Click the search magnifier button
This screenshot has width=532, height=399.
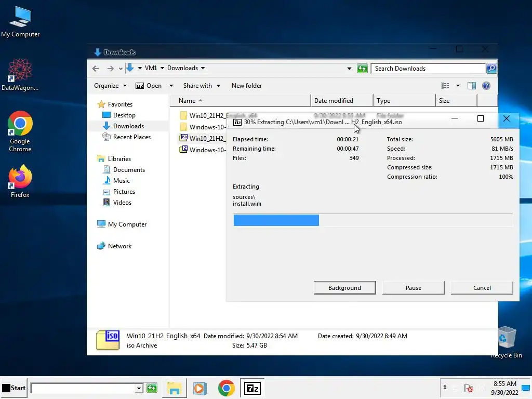(491, 69)
